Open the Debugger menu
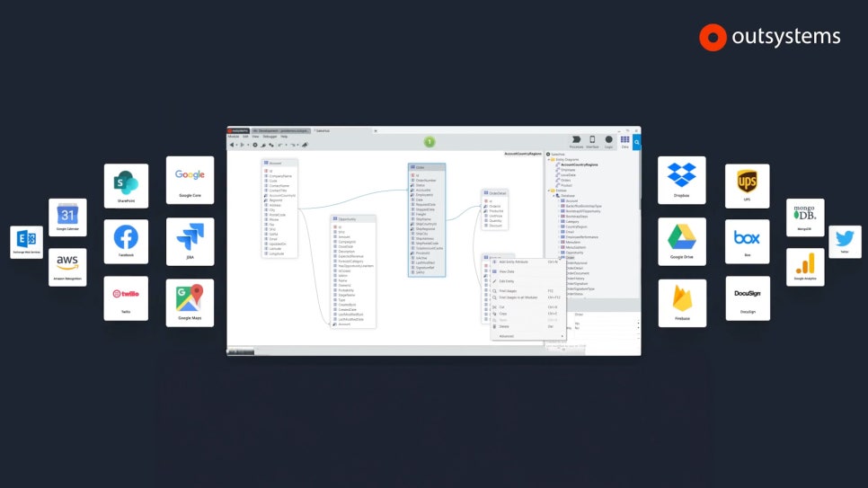The width and height of the screenshot is (868, 488). point(270,137)
